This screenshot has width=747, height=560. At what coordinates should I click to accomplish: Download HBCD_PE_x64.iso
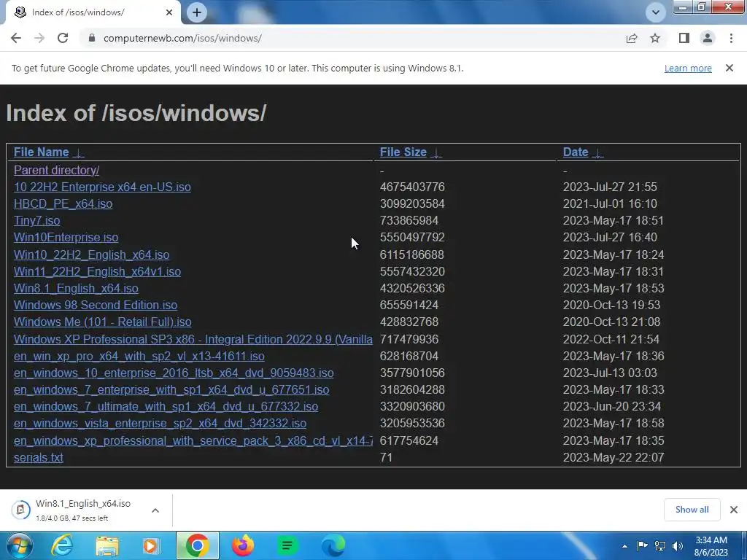[x=63, y=204]
